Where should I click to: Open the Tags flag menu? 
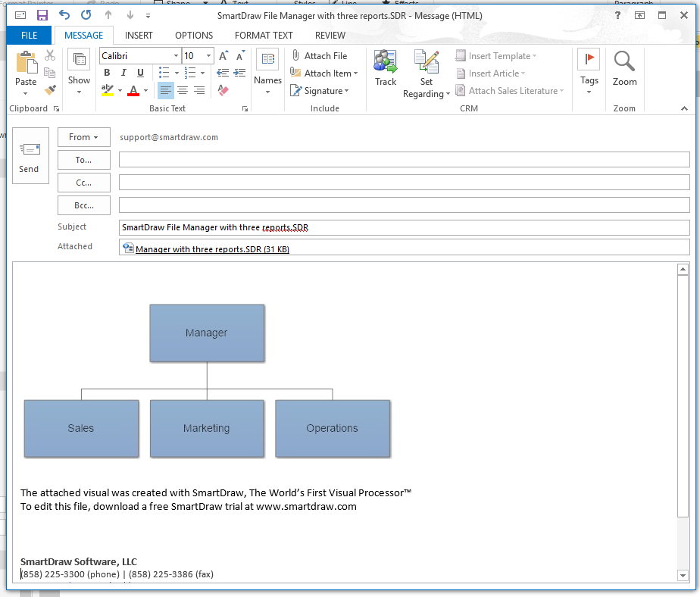(x=589, y=71)
